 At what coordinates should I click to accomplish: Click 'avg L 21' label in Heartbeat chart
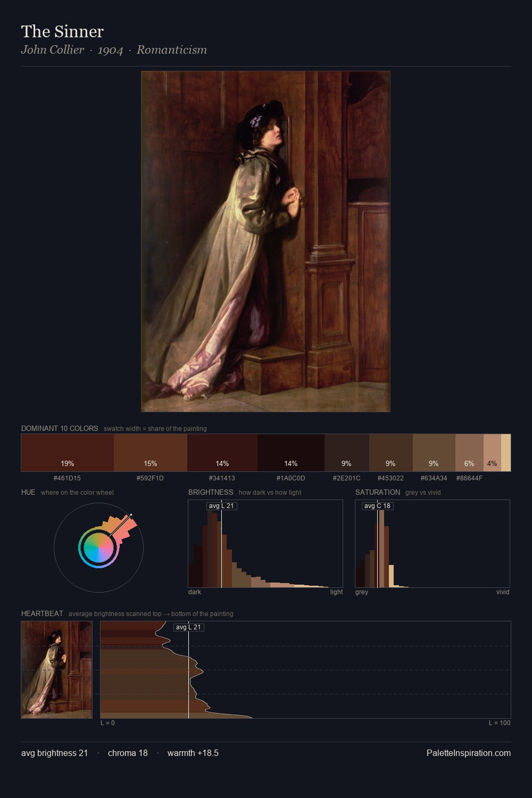click(188, 627)
